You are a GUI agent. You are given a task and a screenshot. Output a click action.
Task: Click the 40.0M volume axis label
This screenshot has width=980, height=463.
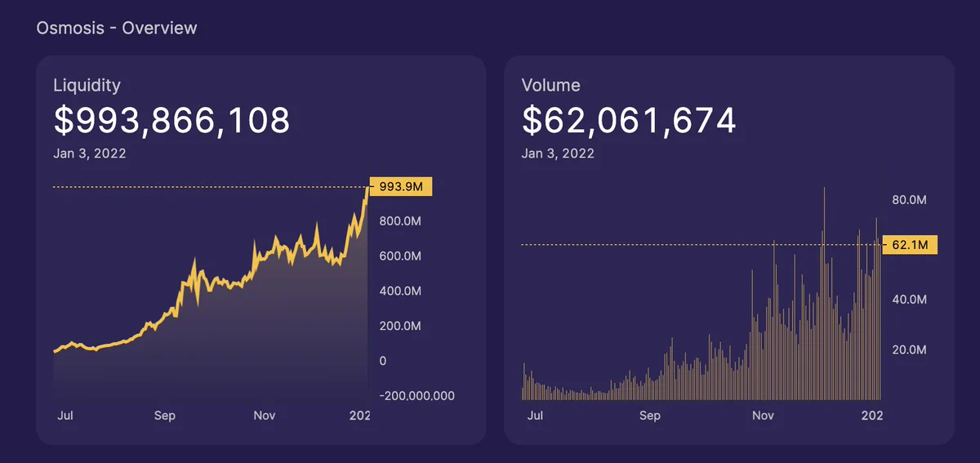point(909,300)
